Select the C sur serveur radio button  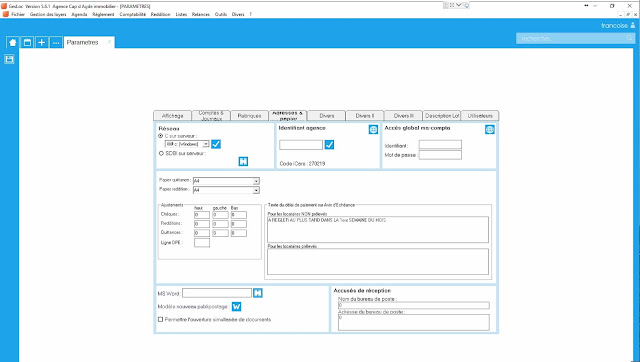(160, 136)
